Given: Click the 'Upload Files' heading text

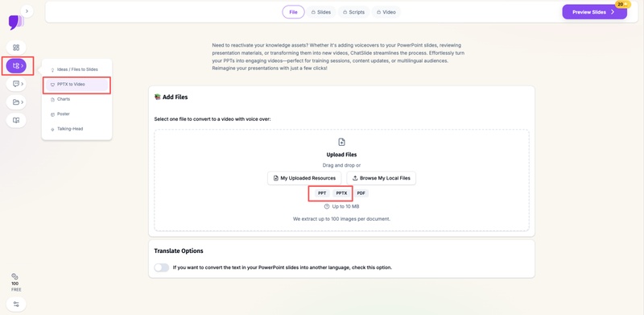Looking at the screenshot, I should coord(341,155).
